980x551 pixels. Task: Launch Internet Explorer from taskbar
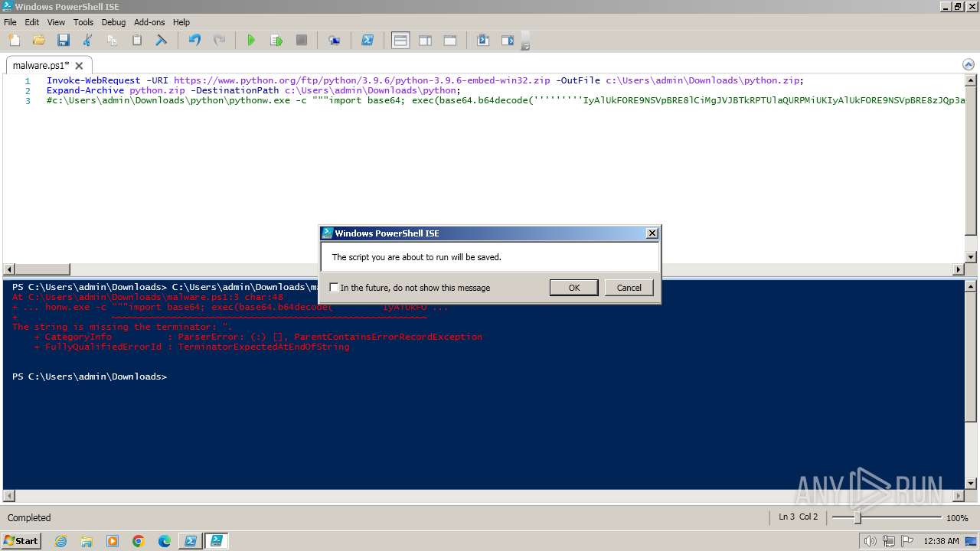pyautogui.click(x=60, y=541)
